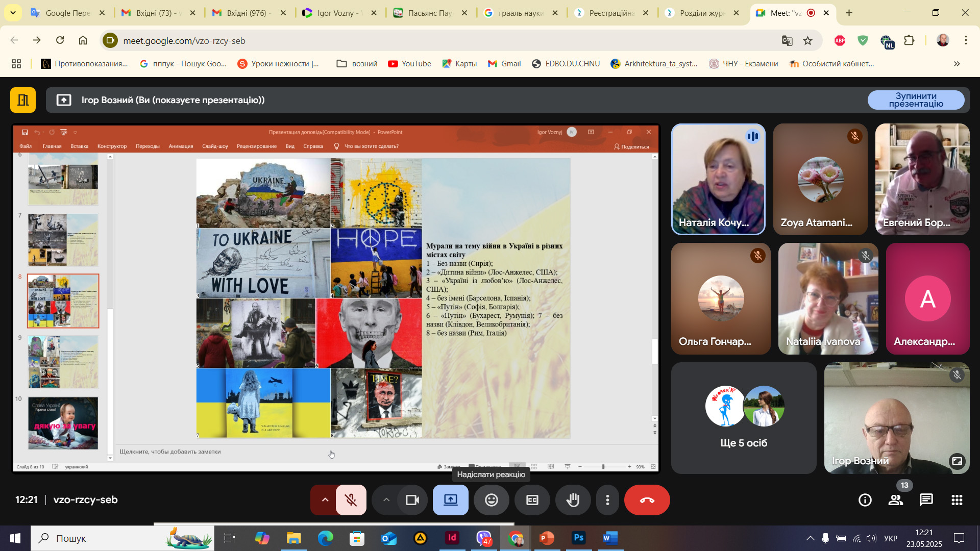Open Windows Start menu
Screen dimensions: 980x551
[x=15, y=538]
